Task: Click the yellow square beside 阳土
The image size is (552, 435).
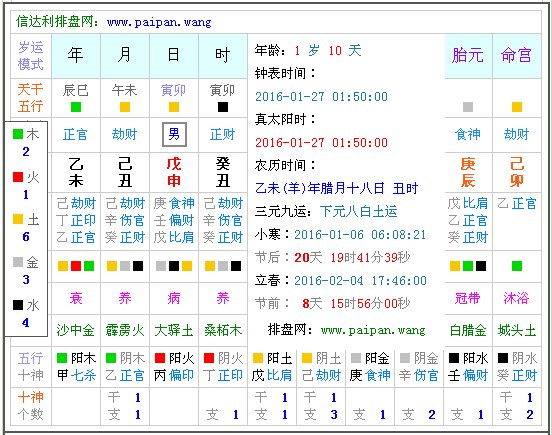Action: pyautogui.click(x=258, y=358)
